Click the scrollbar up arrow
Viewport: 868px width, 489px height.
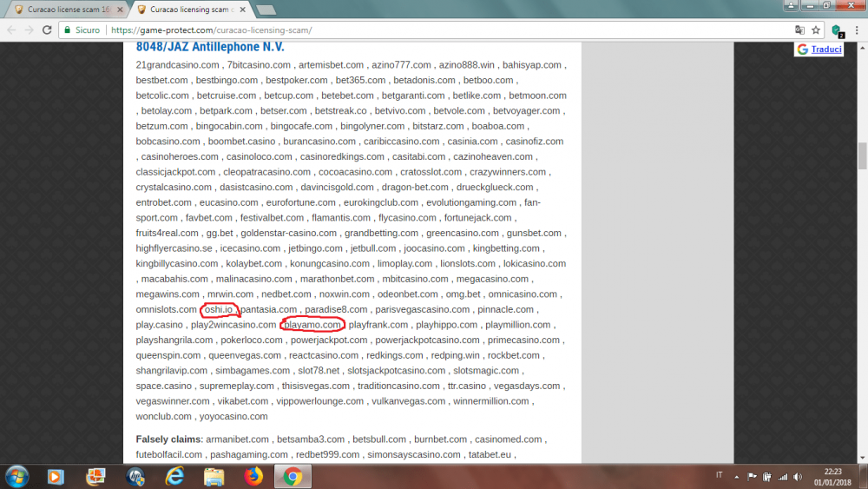[x=863, y=48]
